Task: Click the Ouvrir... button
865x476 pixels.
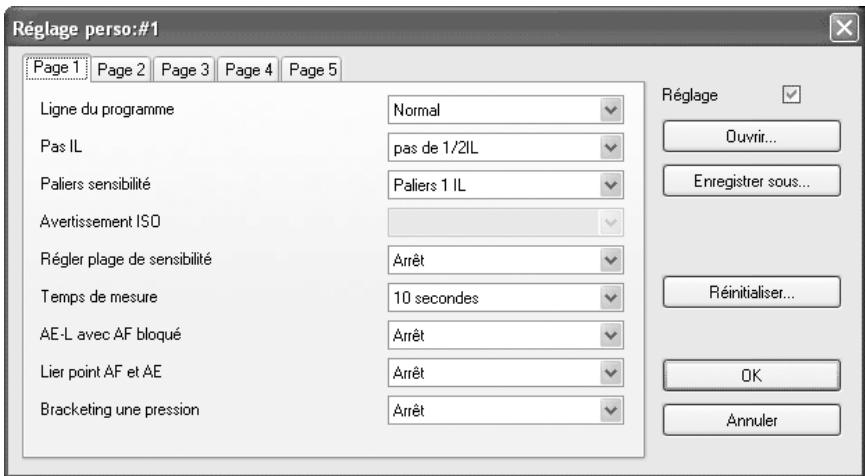Action: tap(751, 136)
